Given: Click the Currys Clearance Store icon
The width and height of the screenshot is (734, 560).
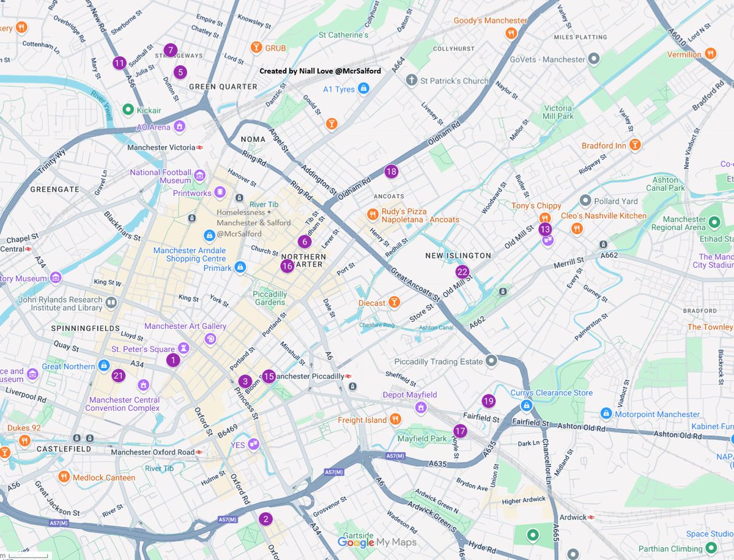Looking at the screenshot, I should 526,405.
